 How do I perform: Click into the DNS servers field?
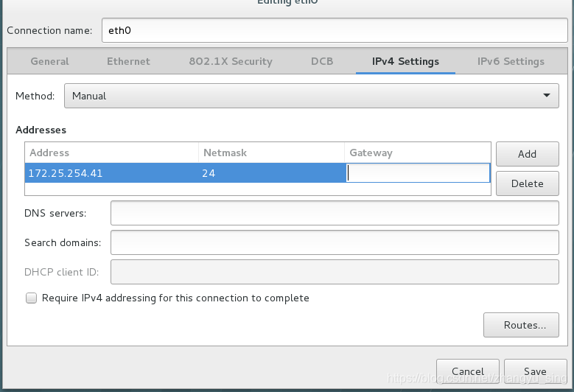(335, 213)
